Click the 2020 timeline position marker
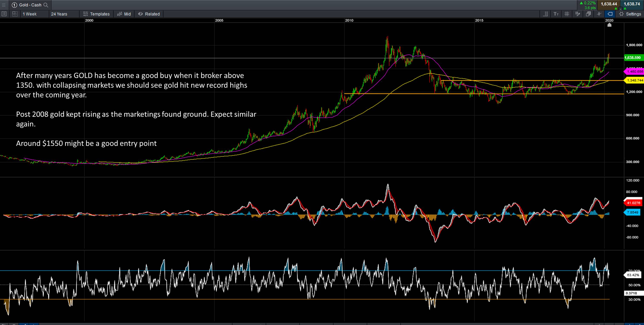The image size is (644, 325). click(610, 25)
